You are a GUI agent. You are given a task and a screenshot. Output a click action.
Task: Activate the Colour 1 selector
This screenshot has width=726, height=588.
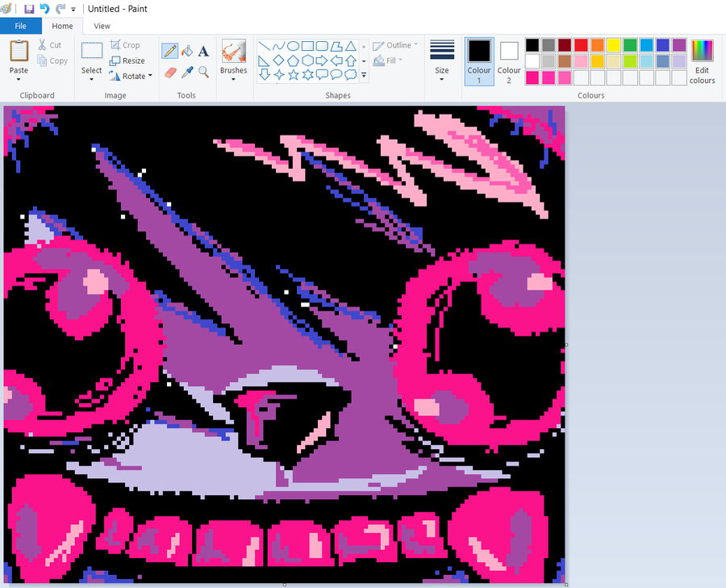click(x=478, y=61)
